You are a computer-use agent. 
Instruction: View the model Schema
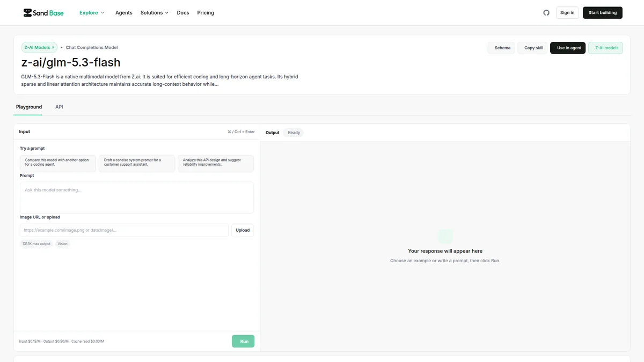click(x=501, y=48)
